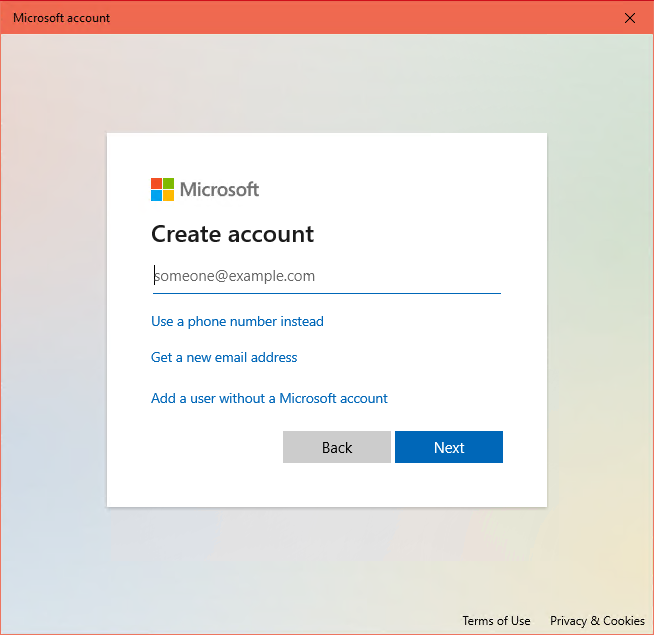Open 'Get a new email address' link

tap(224, 358)
